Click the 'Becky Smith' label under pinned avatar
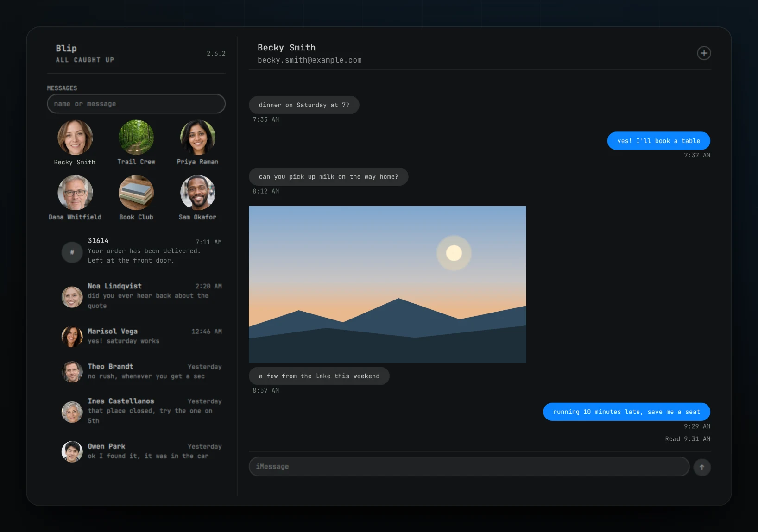 coord(75,162)
